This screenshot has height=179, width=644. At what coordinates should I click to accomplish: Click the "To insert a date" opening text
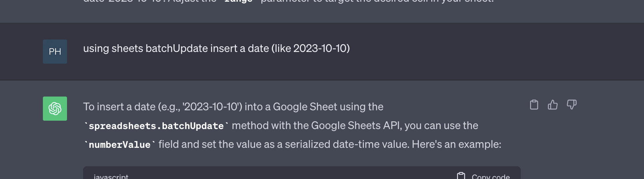pyautogui.click(x=119, y=107)
